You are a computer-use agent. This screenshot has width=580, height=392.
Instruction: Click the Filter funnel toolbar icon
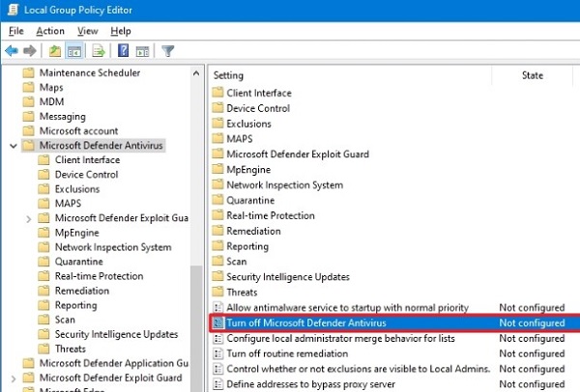(167, 51)
